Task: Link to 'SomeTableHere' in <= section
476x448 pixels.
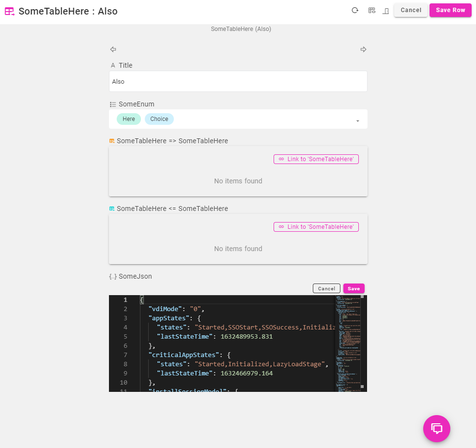Action: pos(316,227)
